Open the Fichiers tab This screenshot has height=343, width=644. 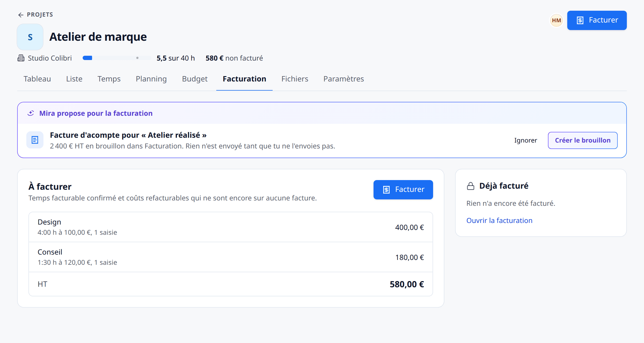click(x=295, y=79)
